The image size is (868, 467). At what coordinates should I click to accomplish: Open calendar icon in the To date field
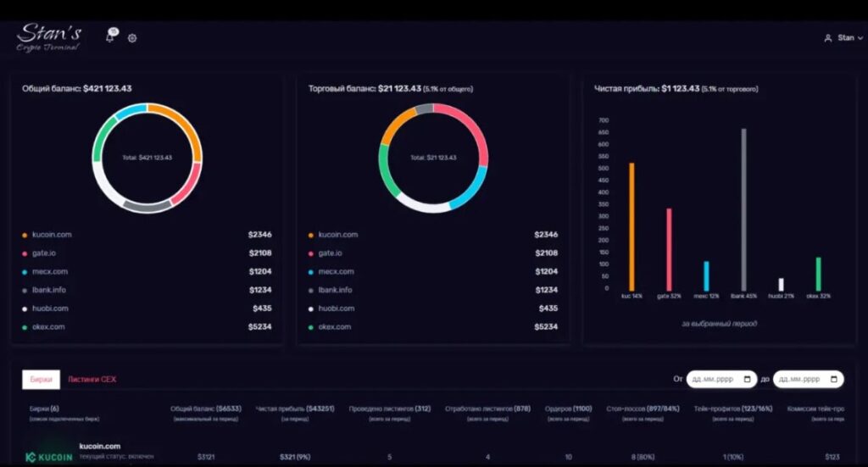834,379
